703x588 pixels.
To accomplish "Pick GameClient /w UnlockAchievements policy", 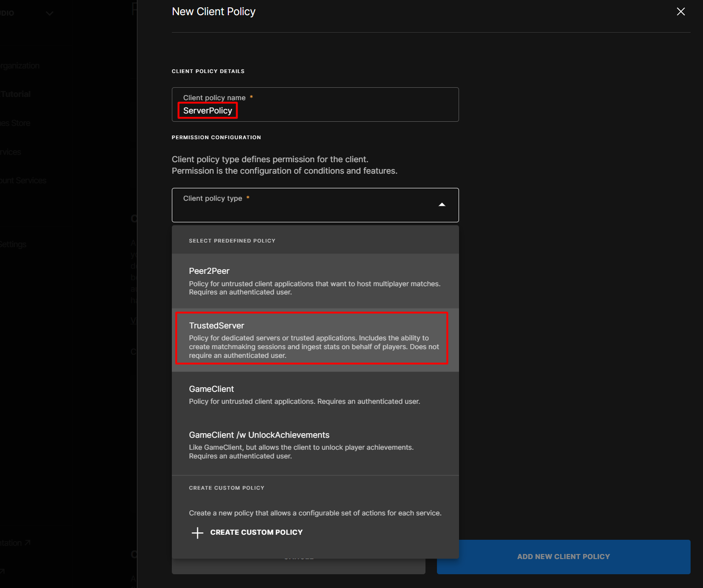I will pos(315,445).
